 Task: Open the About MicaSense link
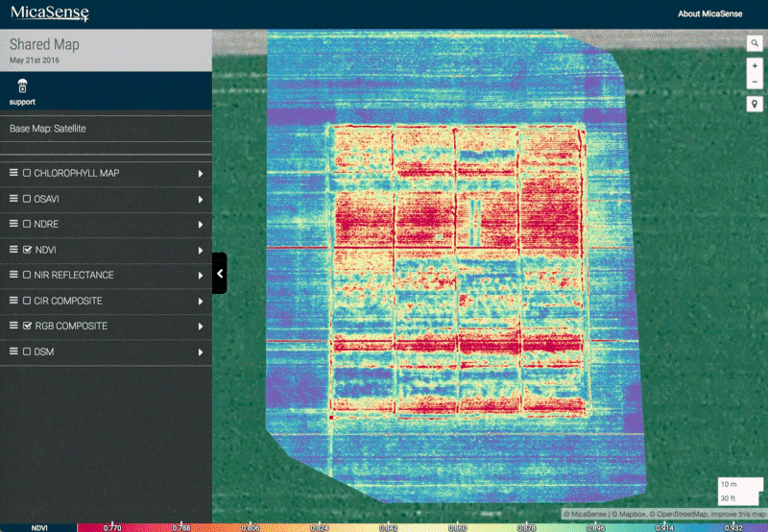709,13
